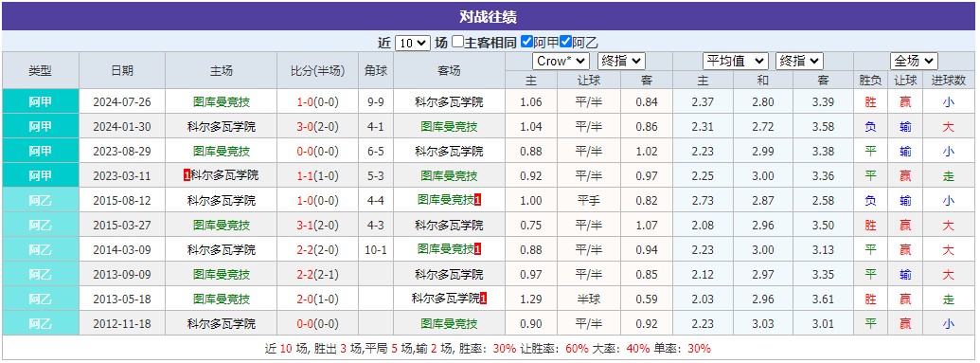The height and width of the screenshot is (363, 980).
Task: Open the 3-0(2-0) score on 2024-01-30
Action: coord(317,126)
